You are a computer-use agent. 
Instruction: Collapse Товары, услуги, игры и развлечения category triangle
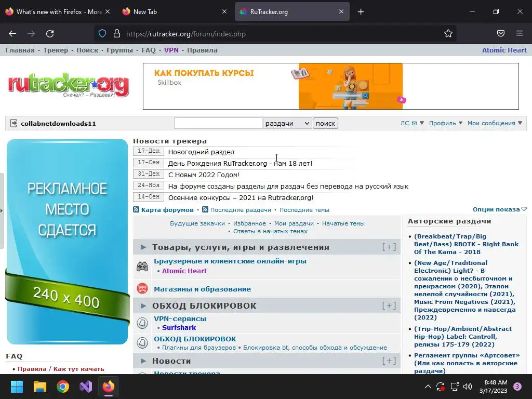click(143, 247)
